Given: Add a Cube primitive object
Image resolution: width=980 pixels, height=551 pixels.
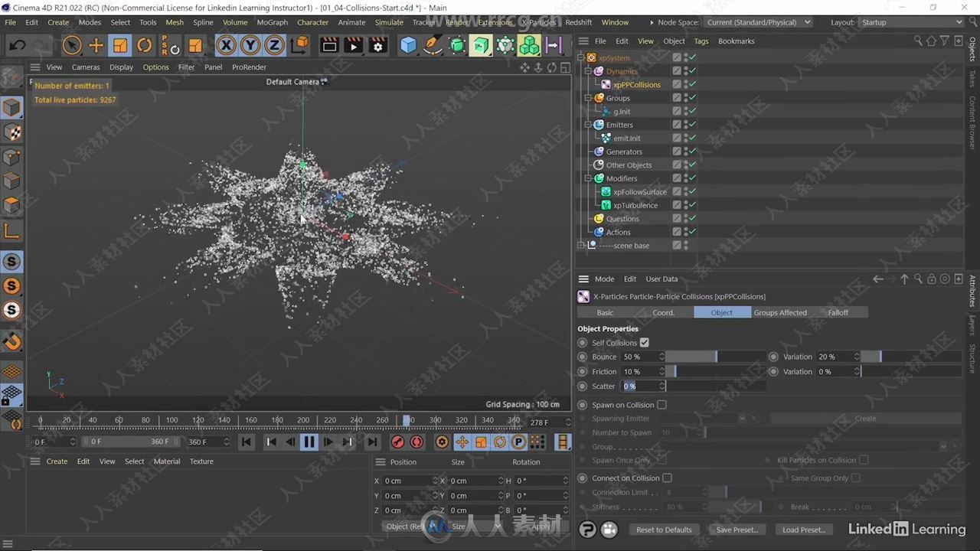Looking at the screenshot, I should point(408,46).
